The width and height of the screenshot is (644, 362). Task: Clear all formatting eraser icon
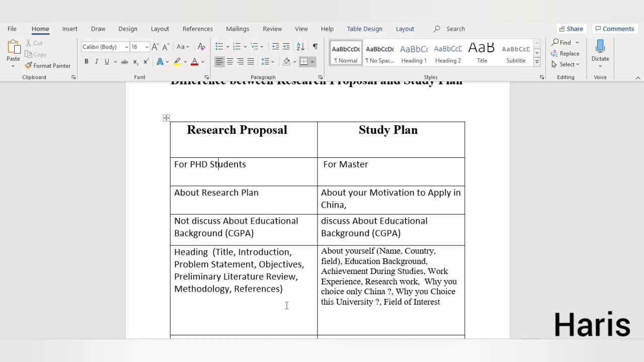click(201, 47)
